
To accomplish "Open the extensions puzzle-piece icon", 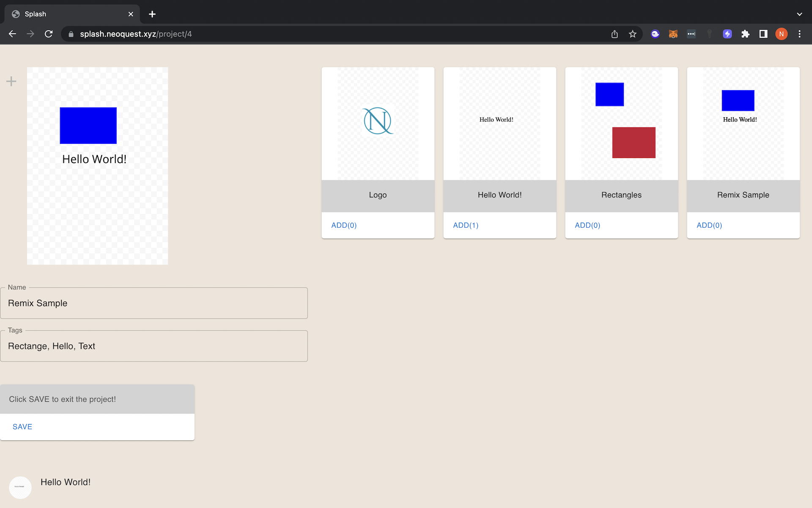I will tap(746, 34).
